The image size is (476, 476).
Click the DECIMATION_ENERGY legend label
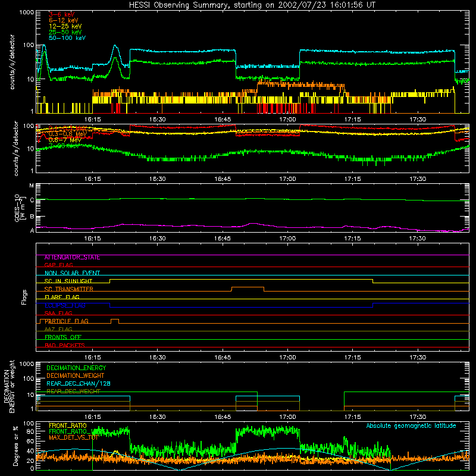[76, 368]
